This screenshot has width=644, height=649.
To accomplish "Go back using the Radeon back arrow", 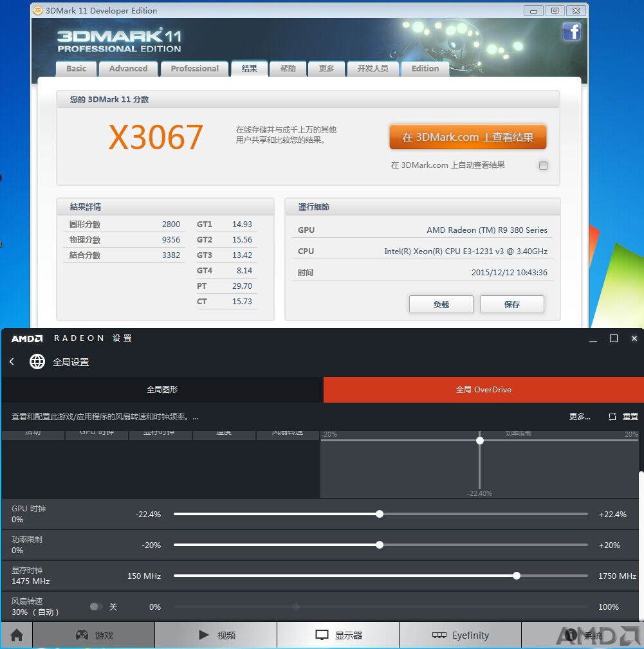I will point(12,361).
